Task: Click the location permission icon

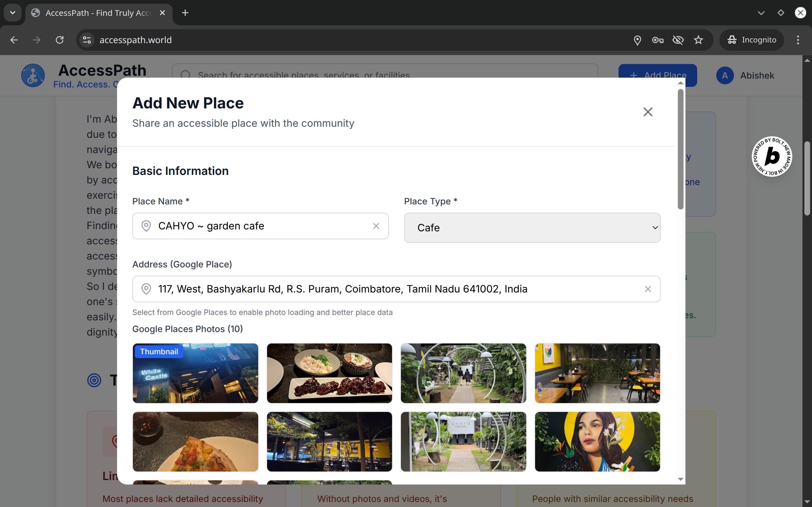Action: [637, 40]
